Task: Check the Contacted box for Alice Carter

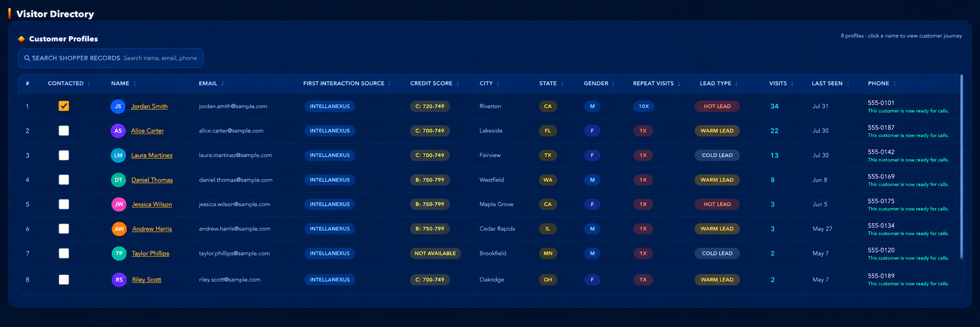Action: coord(64,131)
